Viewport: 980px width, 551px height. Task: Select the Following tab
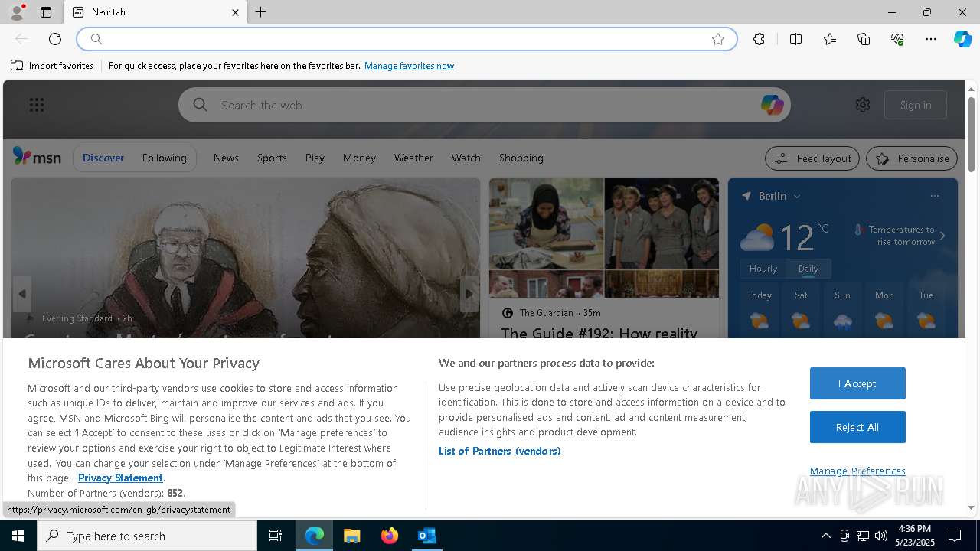(x=164, y=158)
